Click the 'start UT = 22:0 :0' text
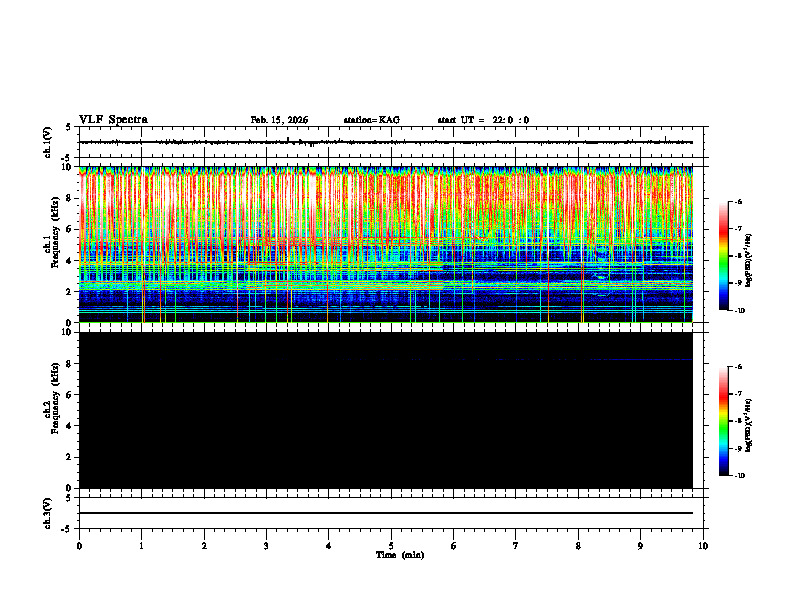 [x=483, y=120]
